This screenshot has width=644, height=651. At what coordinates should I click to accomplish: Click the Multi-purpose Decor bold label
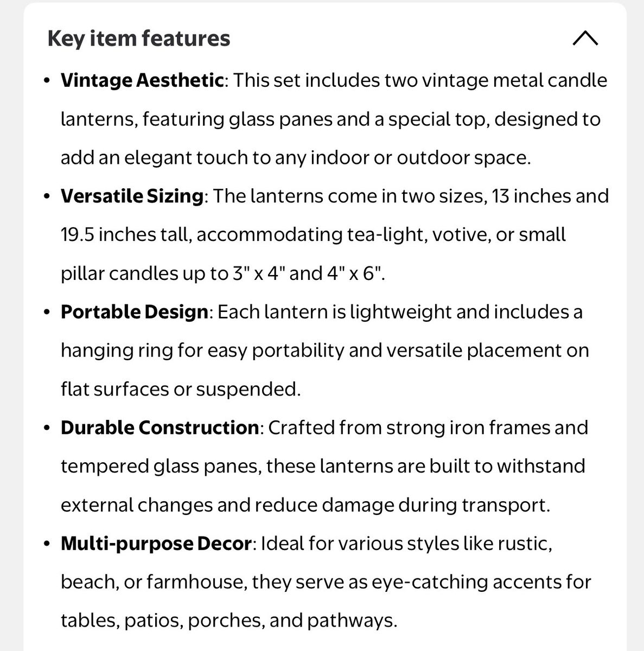coord(156,544)
